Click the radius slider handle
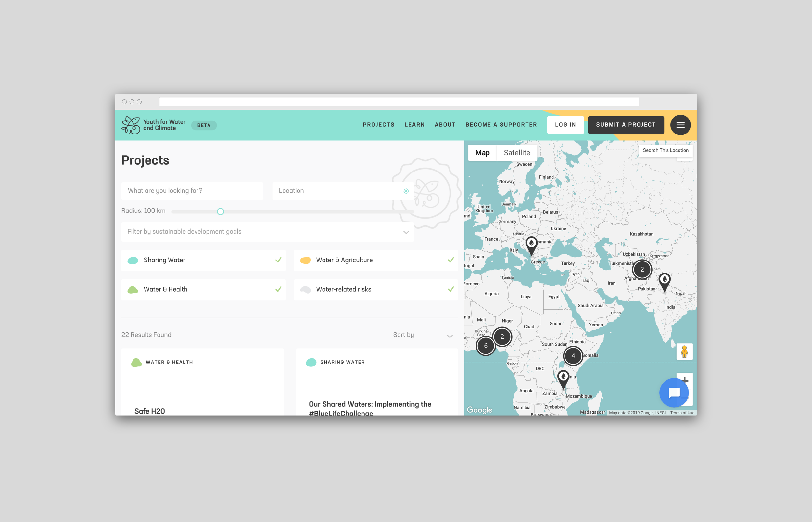The height and width of the screenshot is (522, 812). (x=220, y=212)
